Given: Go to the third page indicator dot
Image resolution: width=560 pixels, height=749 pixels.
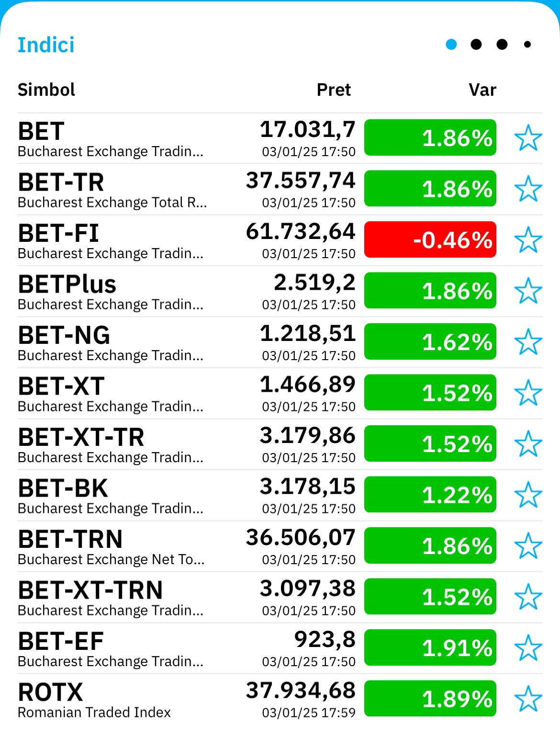Looking at the screenshot, I should pos(502,45).
